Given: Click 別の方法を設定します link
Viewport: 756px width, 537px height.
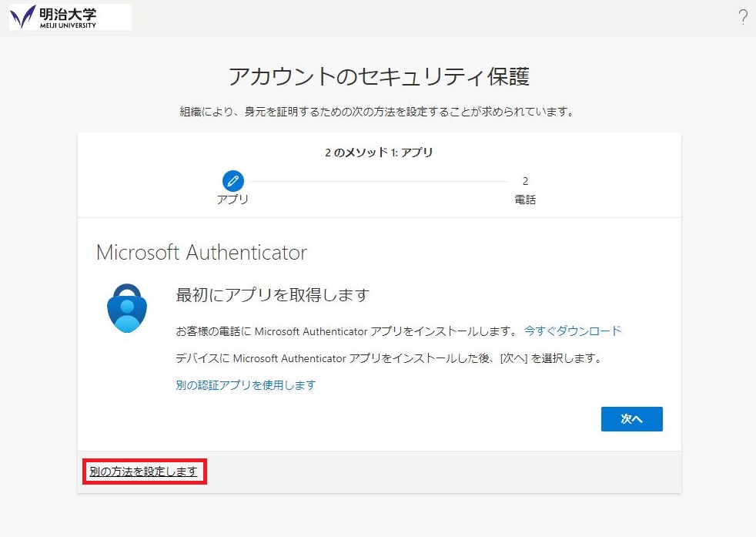Looking at the screenshot, I should (144, 472).
